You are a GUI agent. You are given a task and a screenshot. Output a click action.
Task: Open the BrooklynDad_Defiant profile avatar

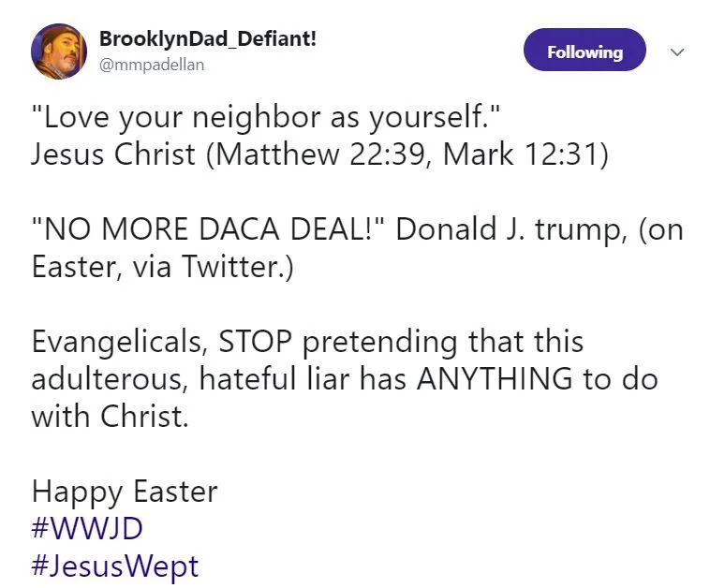click(x=59, y=51)
